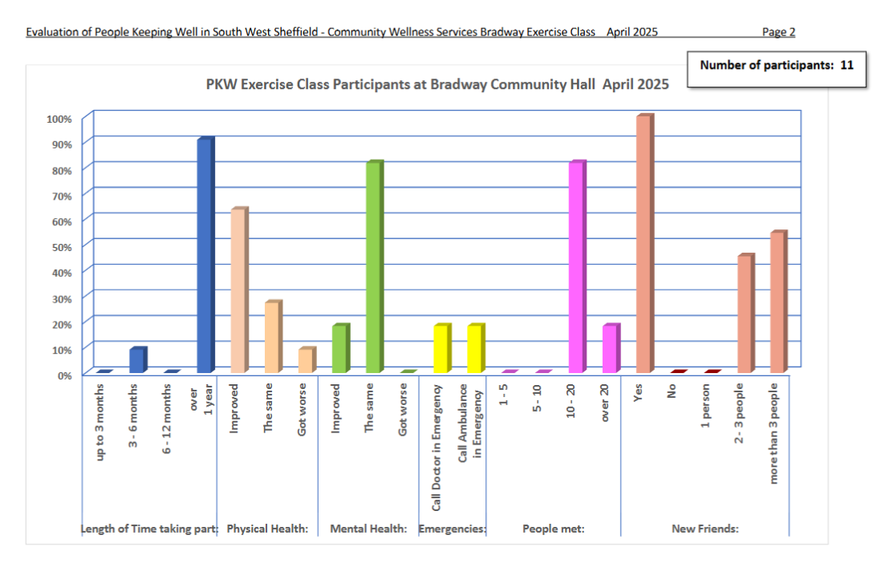Select the '2 - 3 people' bar
Image resolution: width=885 pixels, height=588 pixels.
click(745, 314)
